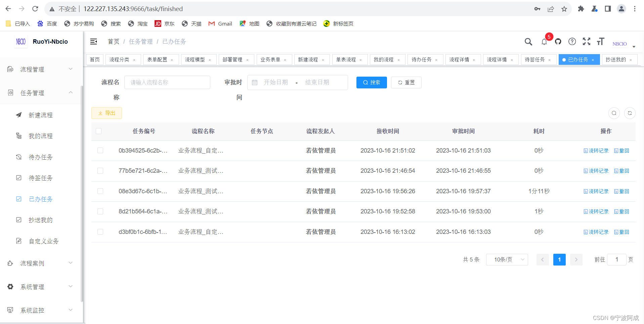Open 待办任务 in the sidebar
Viewport: 644px width, 324px height.
pos(40,157)
